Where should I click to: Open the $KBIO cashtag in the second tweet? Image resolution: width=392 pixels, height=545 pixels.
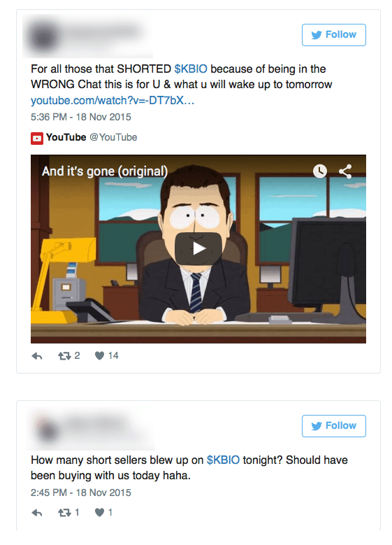click(223, 460)
